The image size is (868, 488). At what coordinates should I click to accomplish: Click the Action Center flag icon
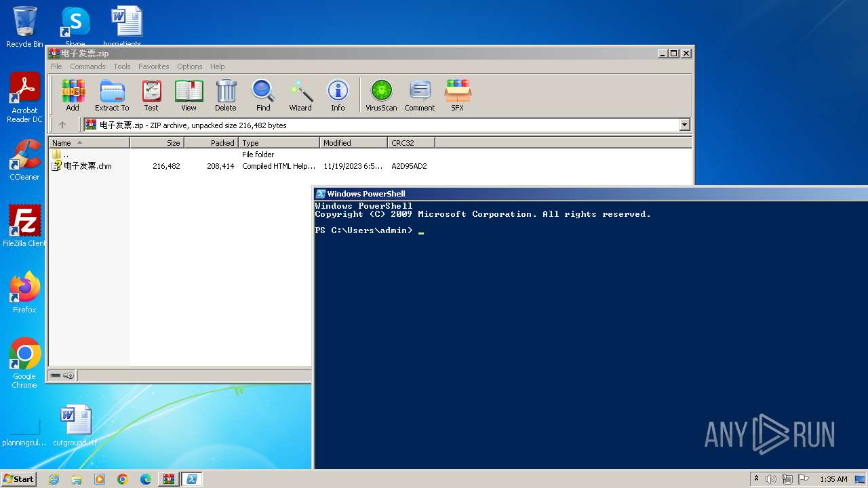804,479
